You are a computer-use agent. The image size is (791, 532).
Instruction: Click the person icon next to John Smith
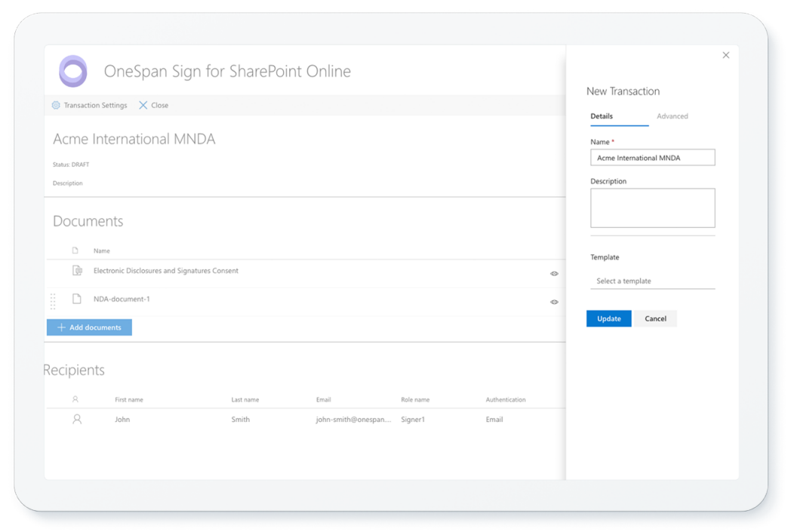(76, 420)
